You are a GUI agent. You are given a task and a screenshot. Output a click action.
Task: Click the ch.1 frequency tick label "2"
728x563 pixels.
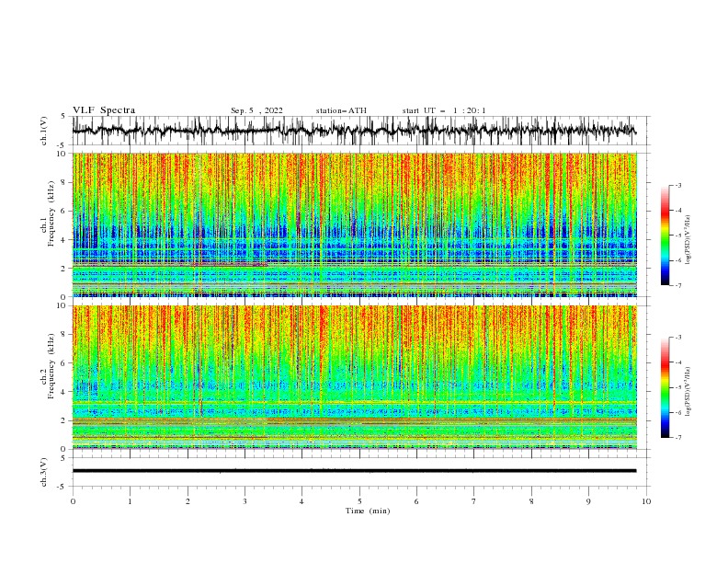[x=63, y=269]
